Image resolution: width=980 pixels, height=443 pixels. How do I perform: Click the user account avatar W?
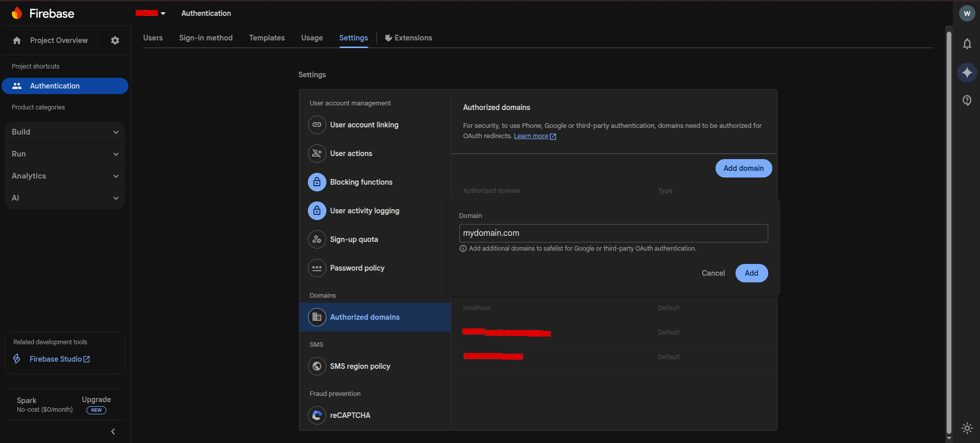coord(967,14)
